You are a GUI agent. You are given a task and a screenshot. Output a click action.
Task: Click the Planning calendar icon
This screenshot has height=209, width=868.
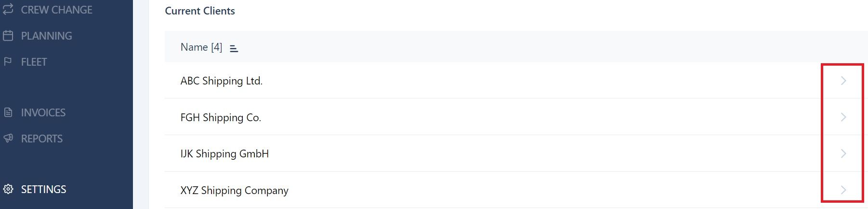[8, 36]
